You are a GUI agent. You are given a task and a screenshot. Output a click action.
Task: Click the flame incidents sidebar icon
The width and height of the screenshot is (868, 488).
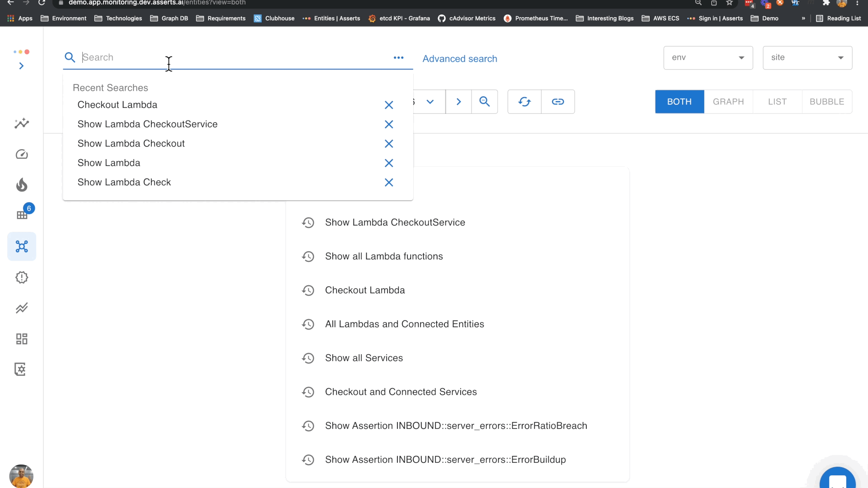click(x=22, y=185)
